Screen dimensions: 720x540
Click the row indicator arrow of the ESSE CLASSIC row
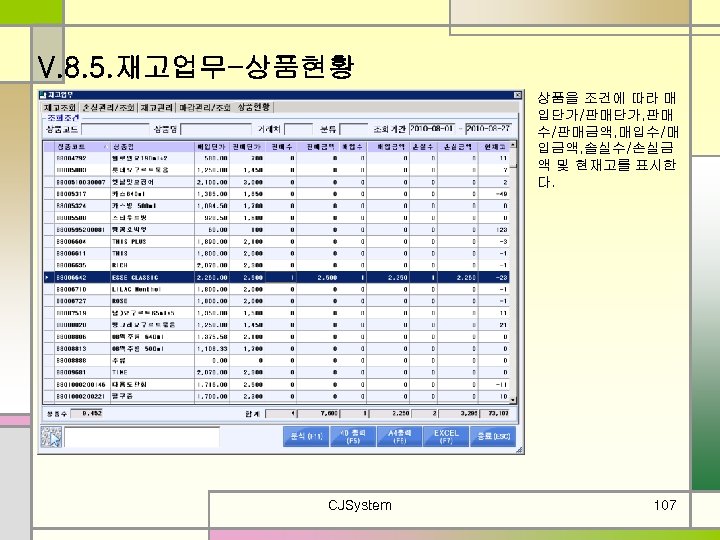(49, 277)
